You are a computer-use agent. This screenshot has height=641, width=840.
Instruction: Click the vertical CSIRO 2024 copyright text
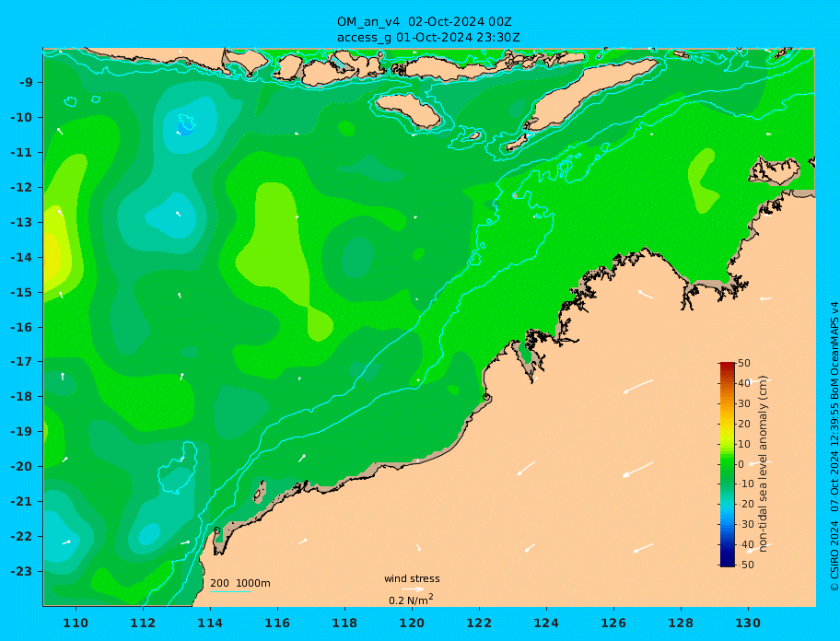pyautogui.click(x=834, y=448)
